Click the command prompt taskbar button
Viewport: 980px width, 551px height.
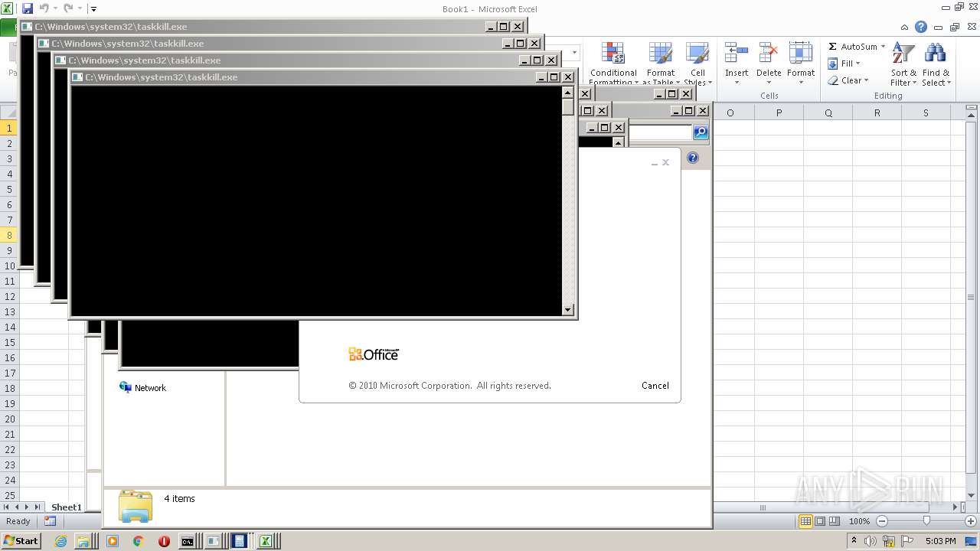pos(188,541)
